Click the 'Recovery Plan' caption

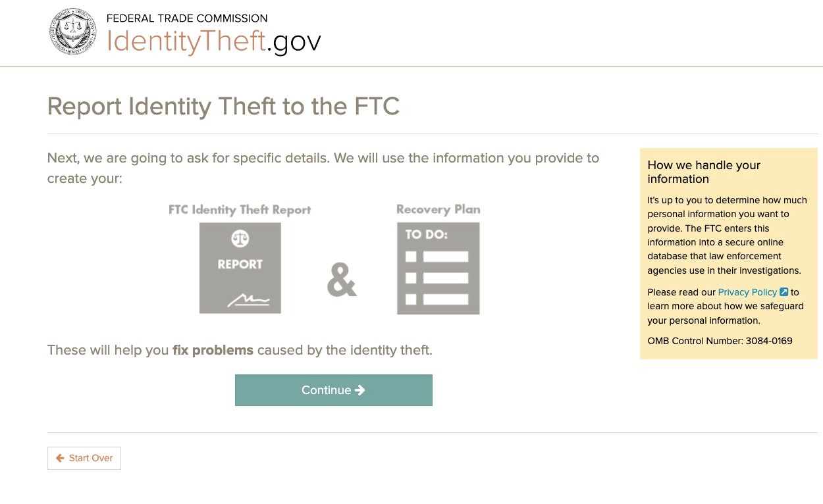coord(438,209)
